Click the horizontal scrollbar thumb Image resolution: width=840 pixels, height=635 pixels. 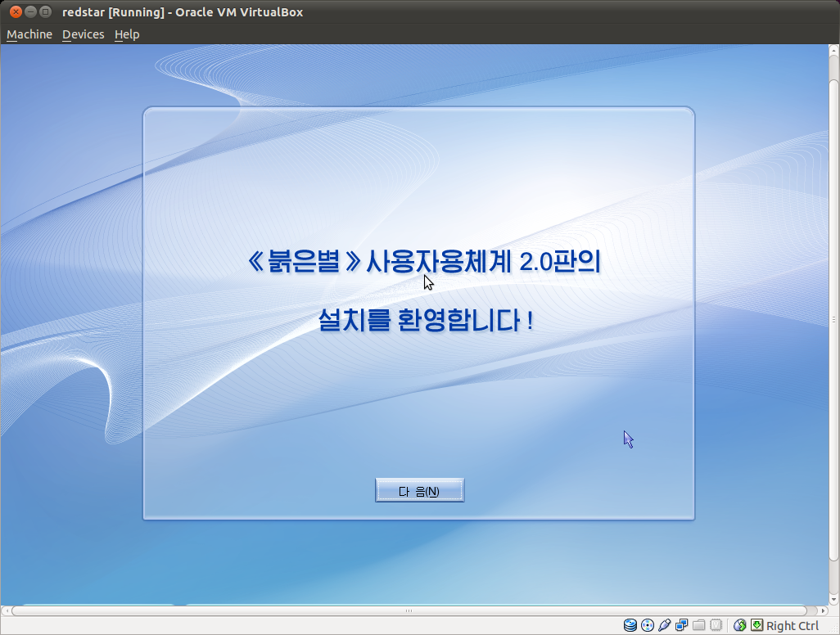point(409,610)
